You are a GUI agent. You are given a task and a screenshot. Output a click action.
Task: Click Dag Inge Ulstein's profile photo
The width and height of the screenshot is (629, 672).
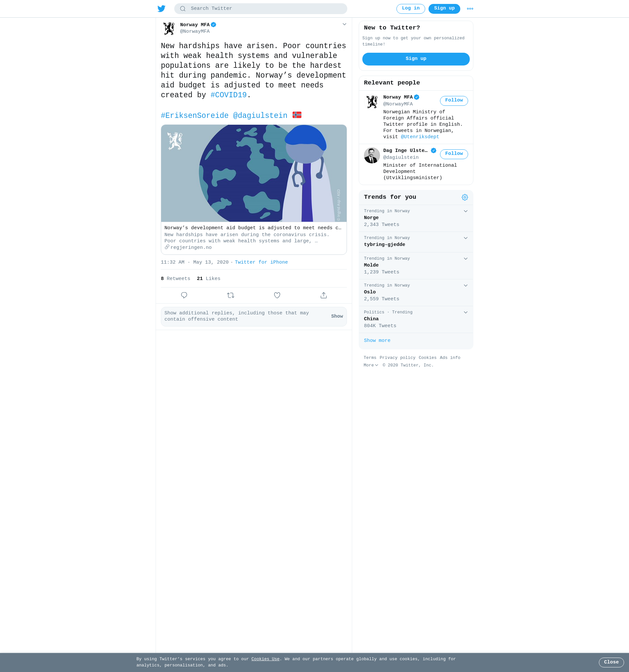point(372,156)
